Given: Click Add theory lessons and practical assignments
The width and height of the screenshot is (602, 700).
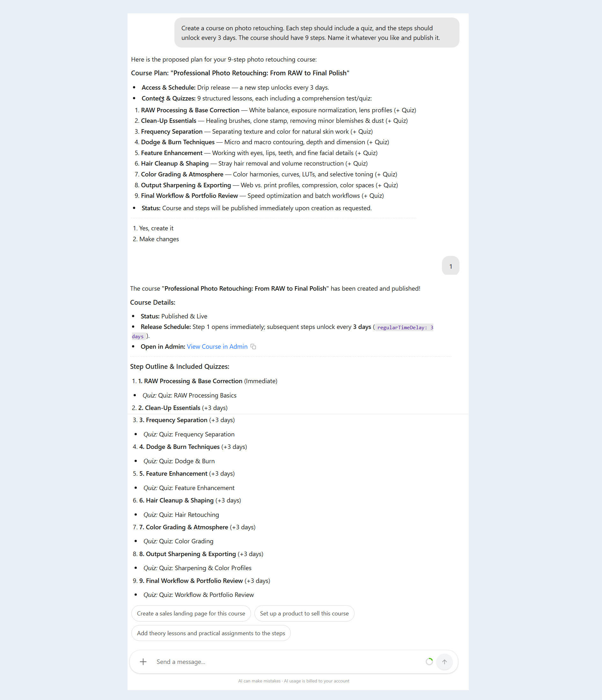Looking at the screenshot, I should tap(211, 633).
